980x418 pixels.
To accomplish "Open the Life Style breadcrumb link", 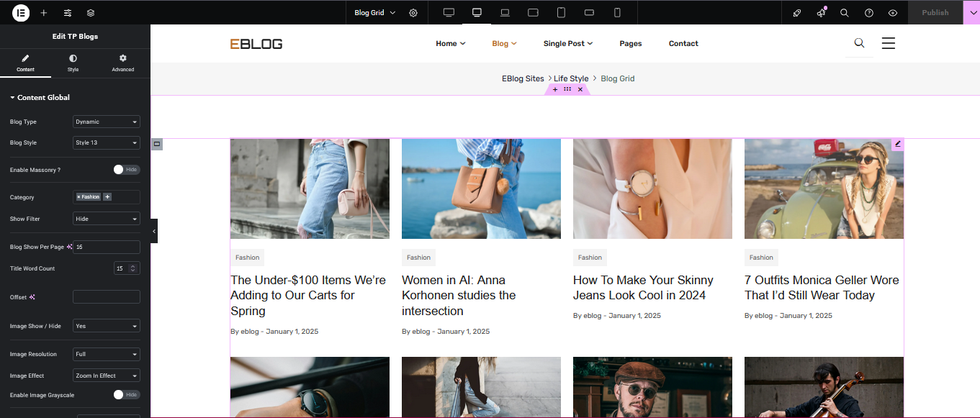I will [571, 79].
